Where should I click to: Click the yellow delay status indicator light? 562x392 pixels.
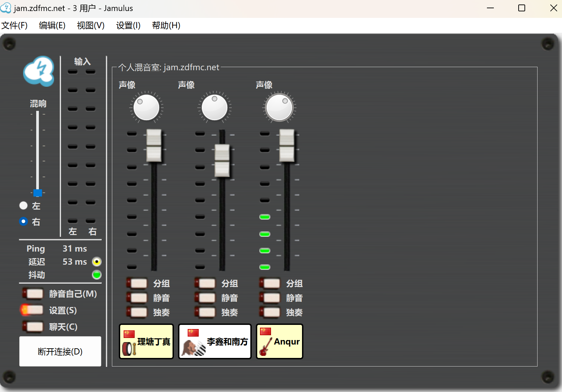point(97,262)
